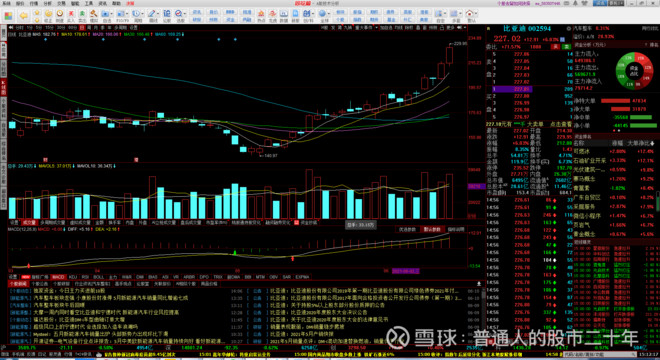Click the red 买 button beside the stock quote
The width and height of the screenshot is (660, 360).
[x=556, y=47]
